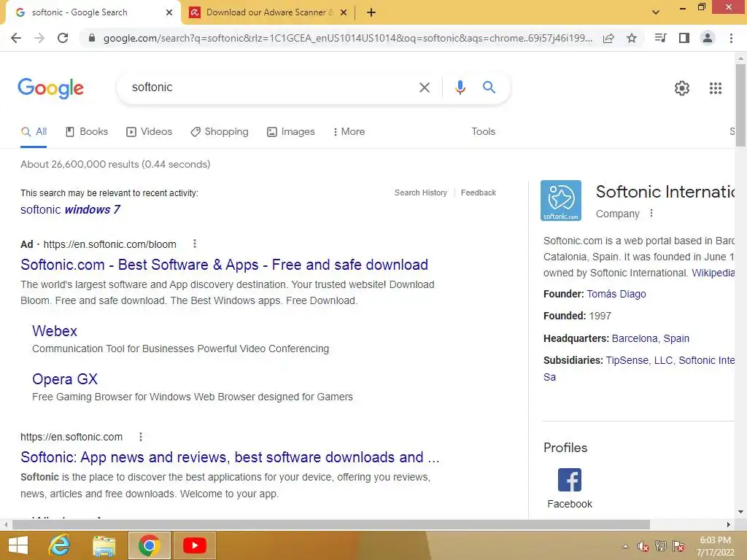The image size is (747, 560).
Task: Switch to Videos results
Action: (149, 132)
